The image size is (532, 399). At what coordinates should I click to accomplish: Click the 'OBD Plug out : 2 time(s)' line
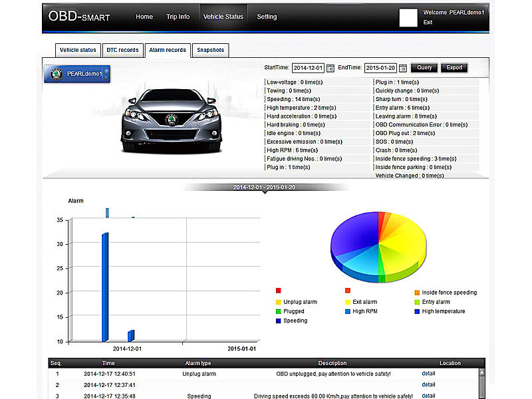[406, 133]
